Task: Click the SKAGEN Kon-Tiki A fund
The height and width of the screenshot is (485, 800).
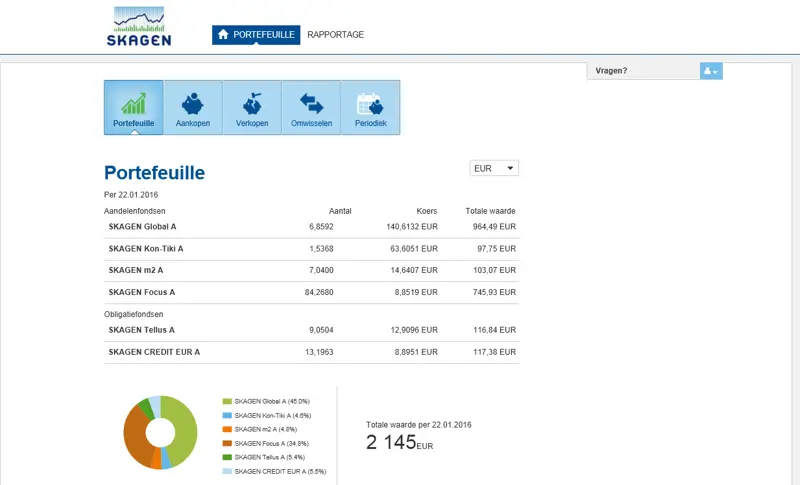Action: pyautogui.click(x=146, y=249)
